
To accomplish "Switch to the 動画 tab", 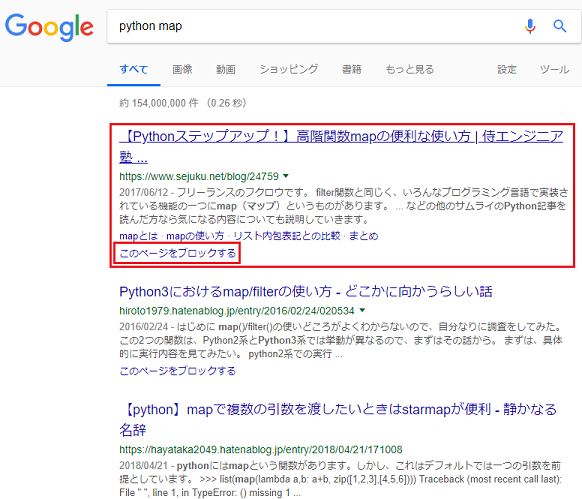I will (226, 69).
